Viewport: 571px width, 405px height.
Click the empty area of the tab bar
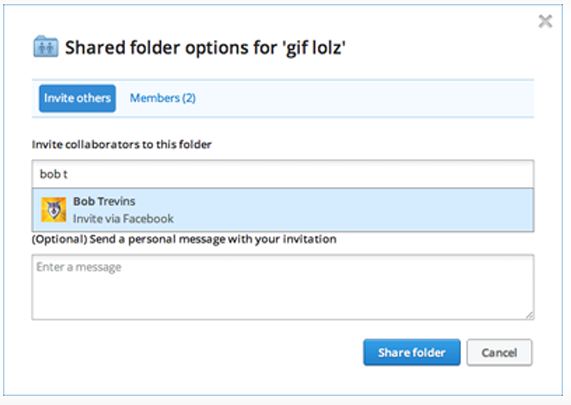tap(364, 98)
